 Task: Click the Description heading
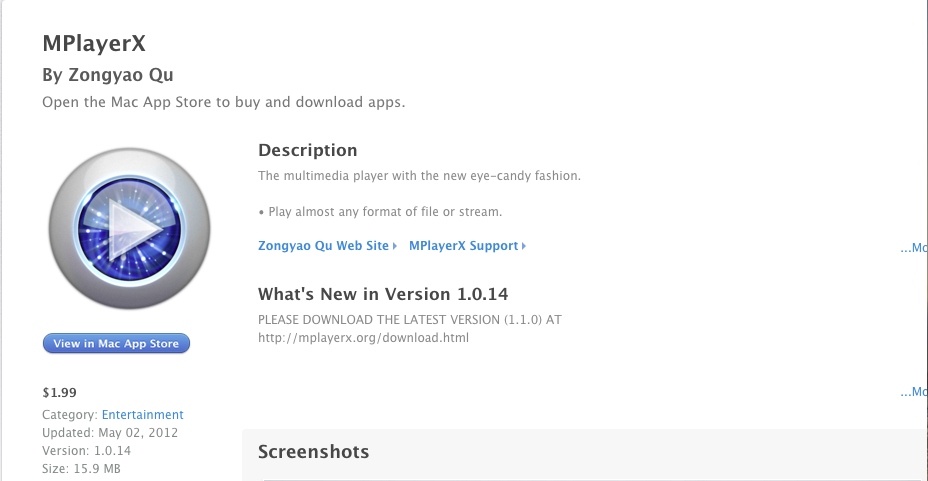click(x=308, y=150)
